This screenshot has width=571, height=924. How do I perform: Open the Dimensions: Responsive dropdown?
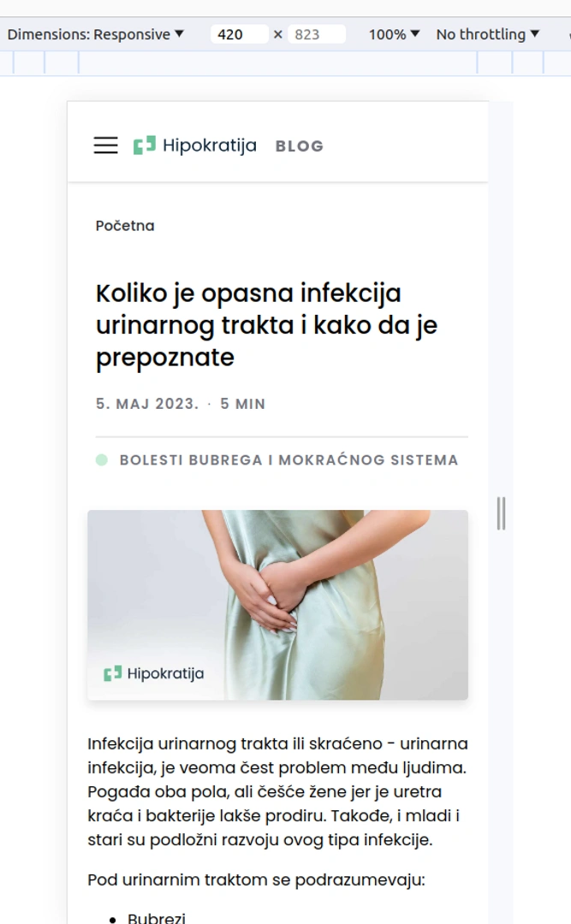coord(96,34)
